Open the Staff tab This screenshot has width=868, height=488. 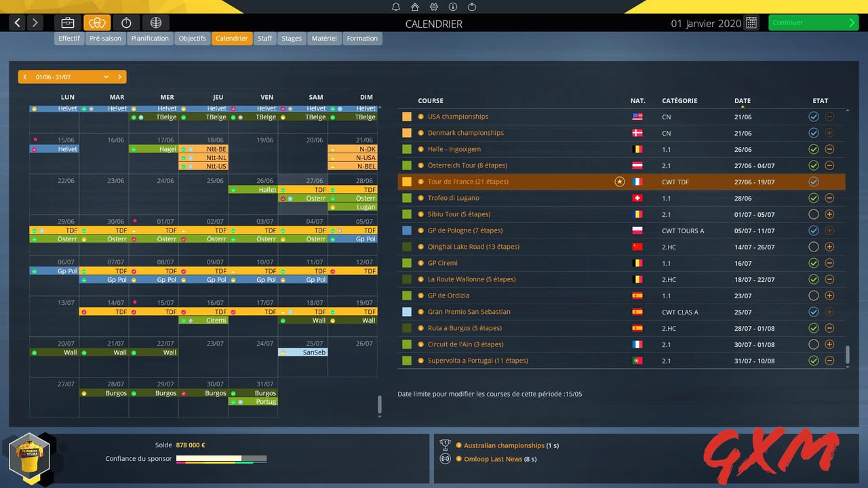point(264,38)
